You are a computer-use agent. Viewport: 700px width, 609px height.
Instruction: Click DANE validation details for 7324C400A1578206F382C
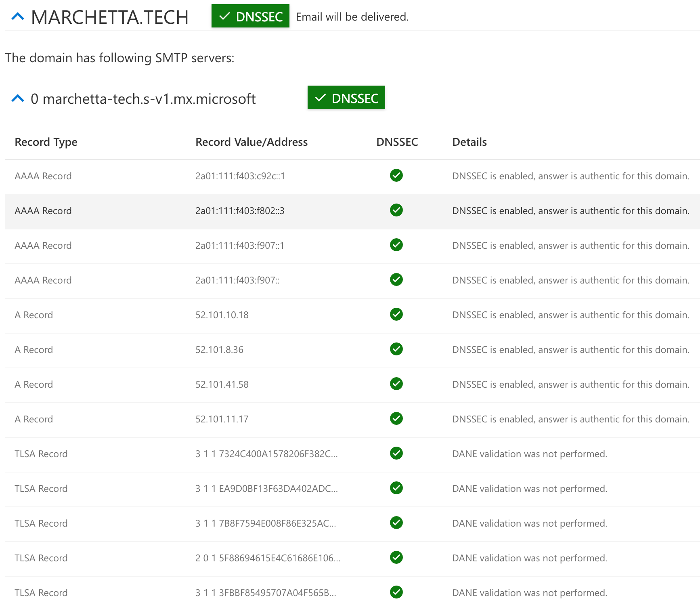(530, 454)
